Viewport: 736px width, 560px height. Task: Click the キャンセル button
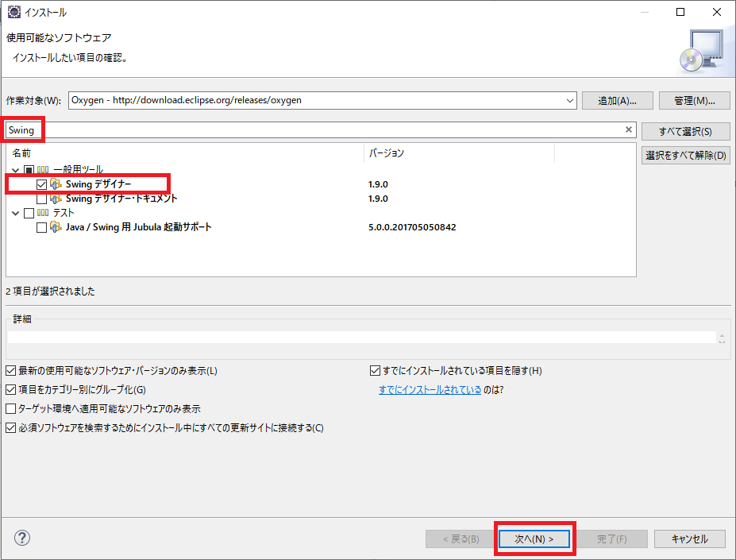click(x=689, y=539)
